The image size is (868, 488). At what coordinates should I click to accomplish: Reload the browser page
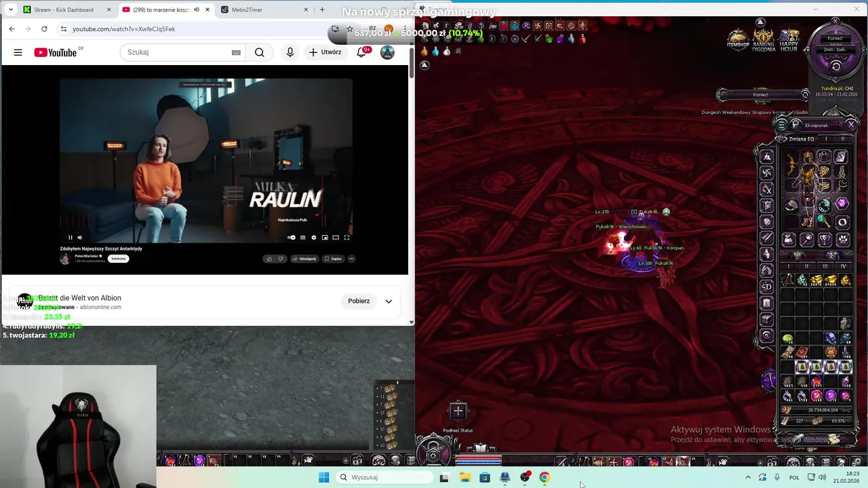44,28
